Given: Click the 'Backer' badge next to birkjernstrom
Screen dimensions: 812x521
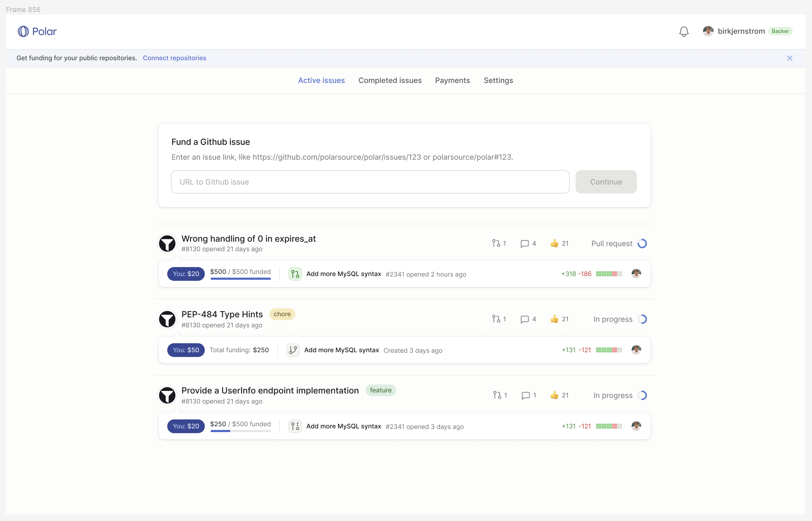Looking at the screenshot, I should click(780, 31).
